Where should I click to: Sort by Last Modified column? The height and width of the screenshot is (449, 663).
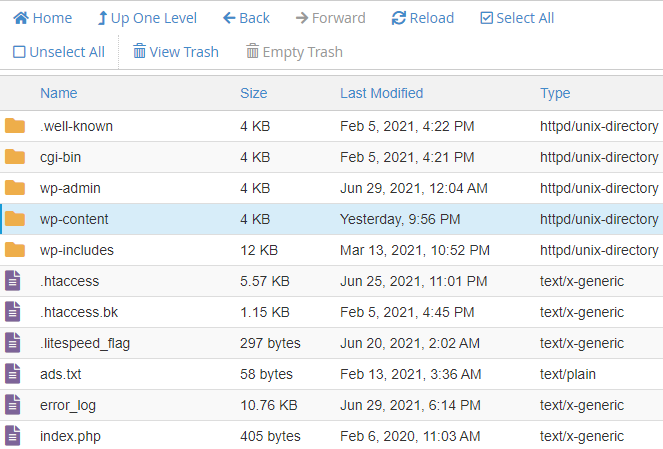[381, 93]
